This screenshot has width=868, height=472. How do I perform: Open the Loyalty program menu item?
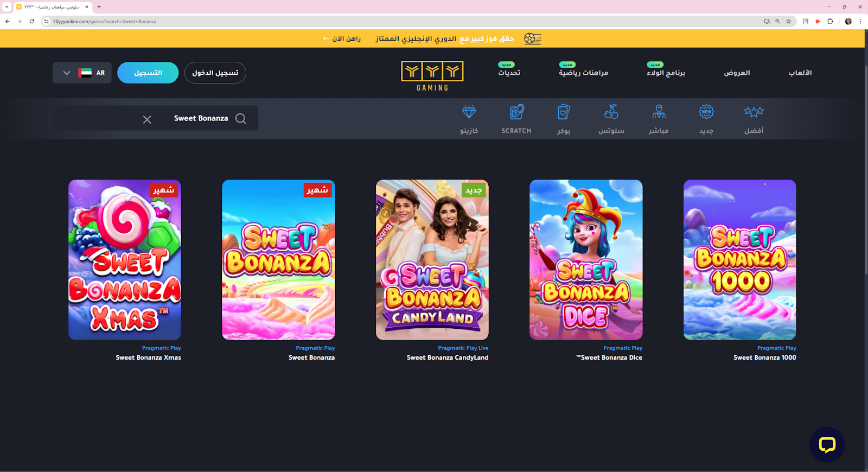666,73
